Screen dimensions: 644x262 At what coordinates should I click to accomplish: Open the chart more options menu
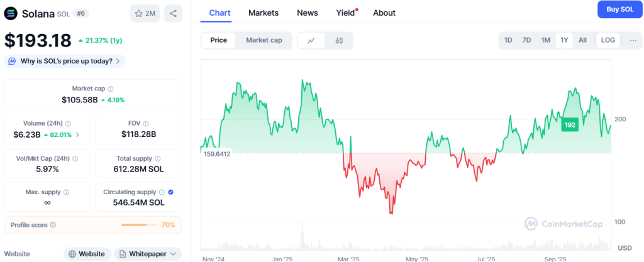[x=633, y=40]
